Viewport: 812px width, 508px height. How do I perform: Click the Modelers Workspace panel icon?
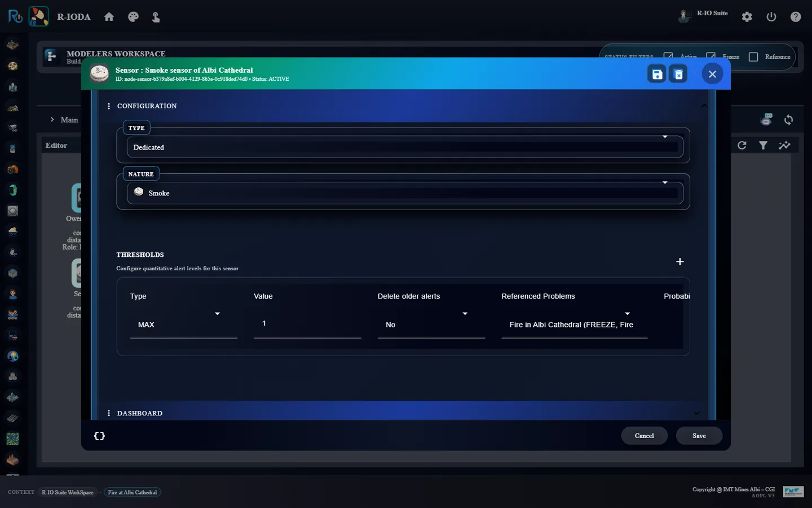coord(51,56)
